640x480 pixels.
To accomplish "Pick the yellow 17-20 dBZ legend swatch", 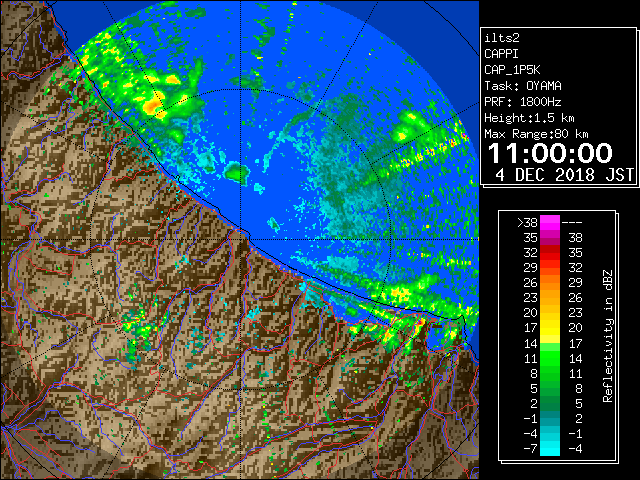I will (x=550, y=328).
